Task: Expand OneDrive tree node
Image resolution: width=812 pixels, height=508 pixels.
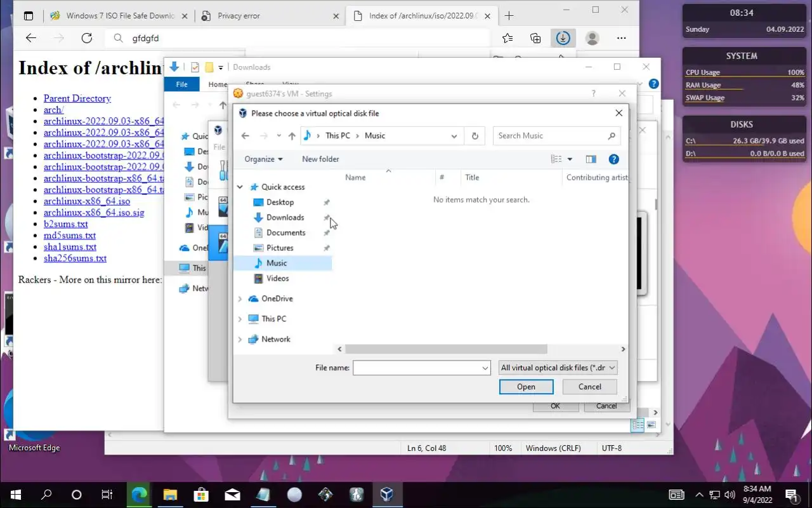Action: [x=240, y=299]
